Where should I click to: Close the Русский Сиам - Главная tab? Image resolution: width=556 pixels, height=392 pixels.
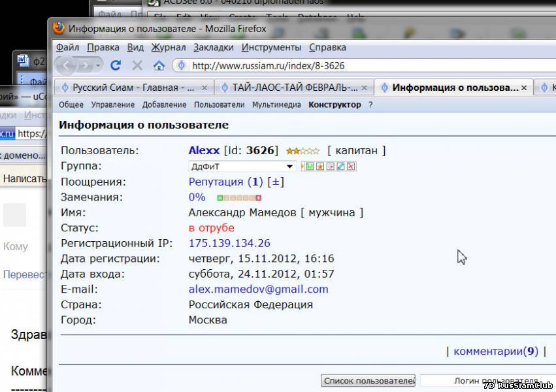coord(204,88)
